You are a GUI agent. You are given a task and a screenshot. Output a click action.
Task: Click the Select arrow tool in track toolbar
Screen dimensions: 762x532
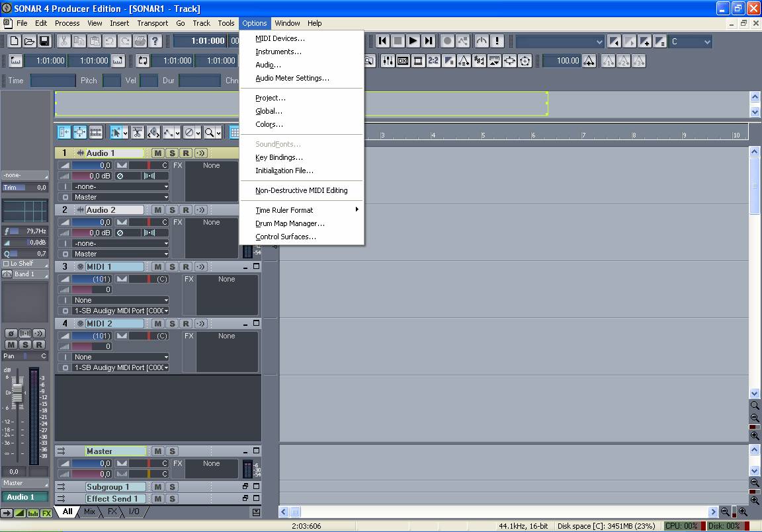(116, 132)
